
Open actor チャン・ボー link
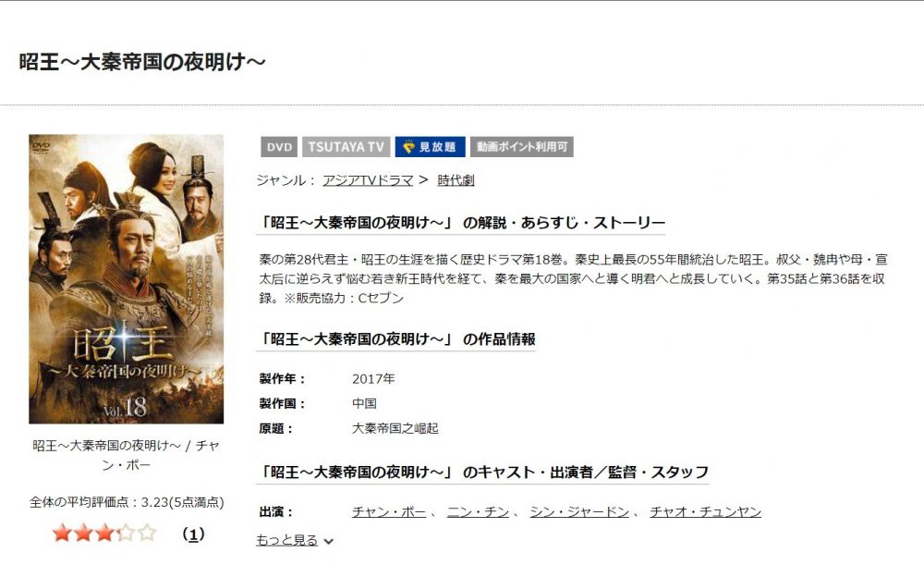tap(389, 511)
